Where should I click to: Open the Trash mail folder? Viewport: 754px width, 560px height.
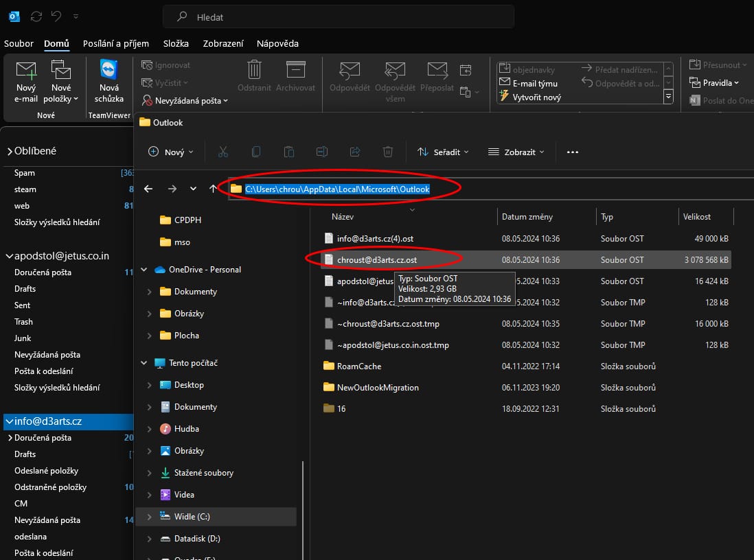[23, 322]
